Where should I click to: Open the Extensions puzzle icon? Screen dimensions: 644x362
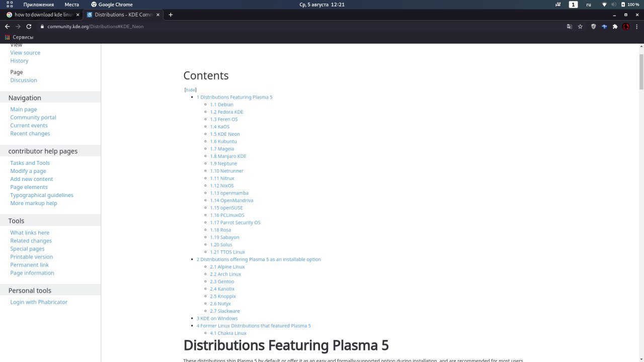[x=615, y=27]
